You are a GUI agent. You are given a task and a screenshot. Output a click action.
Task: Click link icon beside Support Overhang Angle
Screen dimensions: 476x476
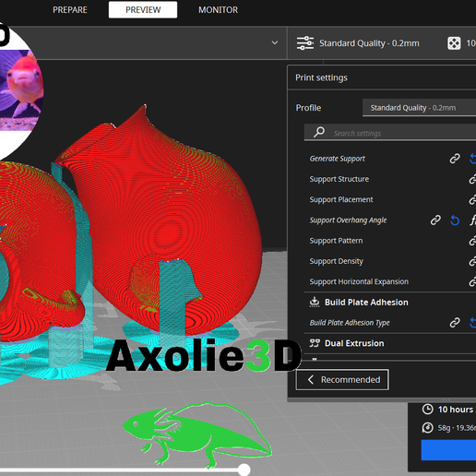pyautogui.click(x=435, y=220)
